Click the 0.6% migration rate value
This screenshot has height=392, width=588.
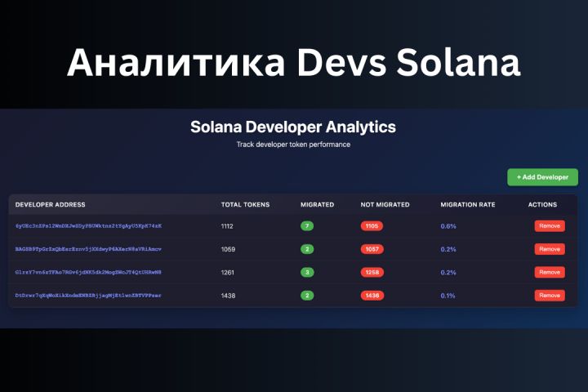(448, 226)
